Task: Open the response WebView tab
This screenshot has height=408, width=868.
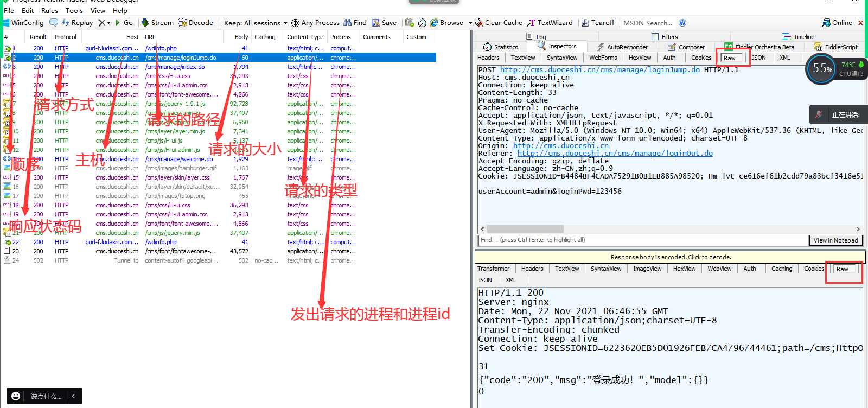Action: (x=719, y=269)
